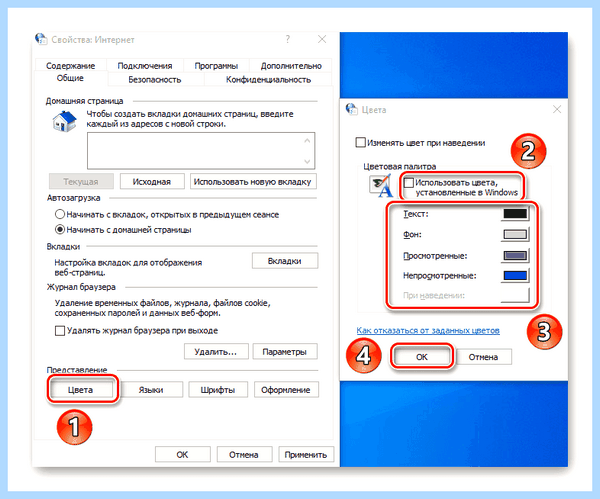Screen dimensions: 600x499
Task: Pick the Непросмотренные blue color swatch
Action: 515,275
